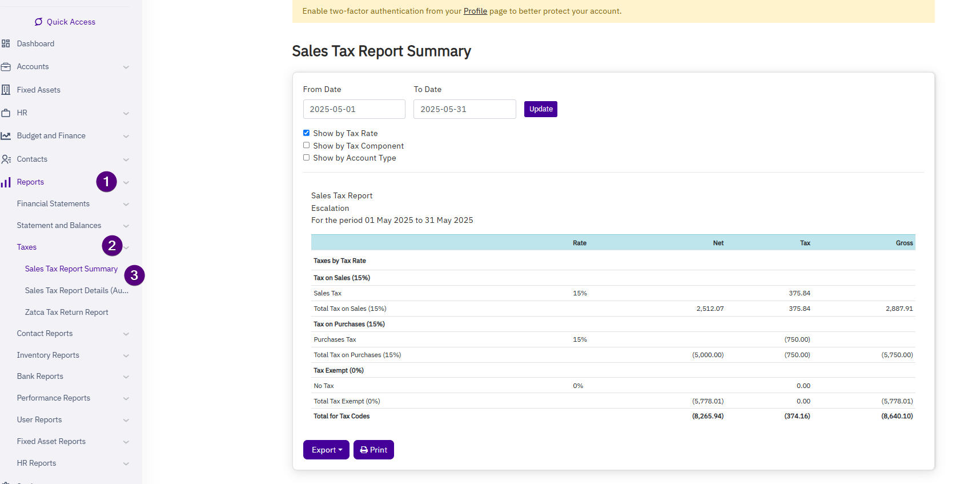Open the Profile link in banner
Screen dimensions: 980x484
(x=475, y=11)
